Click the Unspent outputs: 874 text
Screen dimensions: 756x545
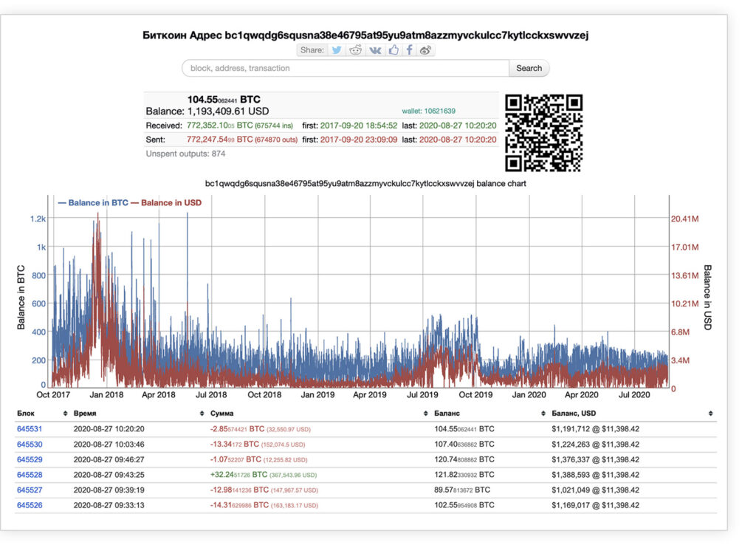[x=185, y=154]
